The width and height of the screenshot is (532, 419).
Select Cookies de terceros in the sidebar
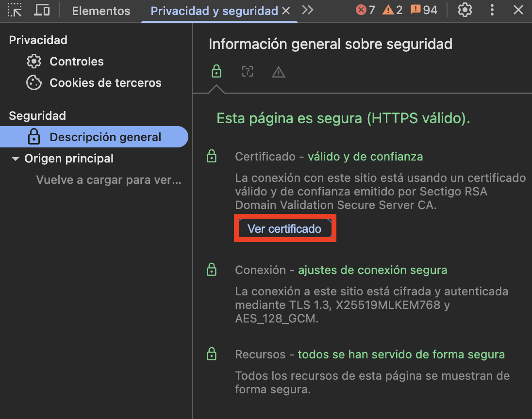(x=105, y=82)
